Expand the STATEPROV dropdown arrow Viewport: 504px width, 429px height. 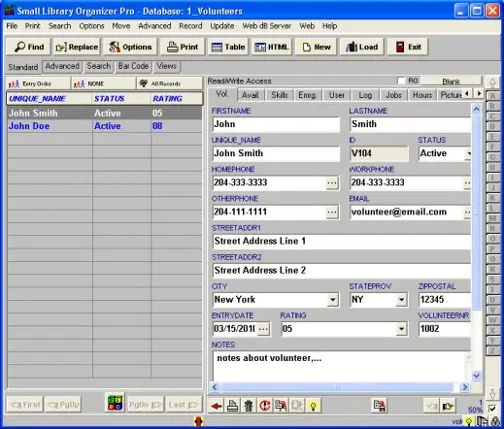click(401, 300)
